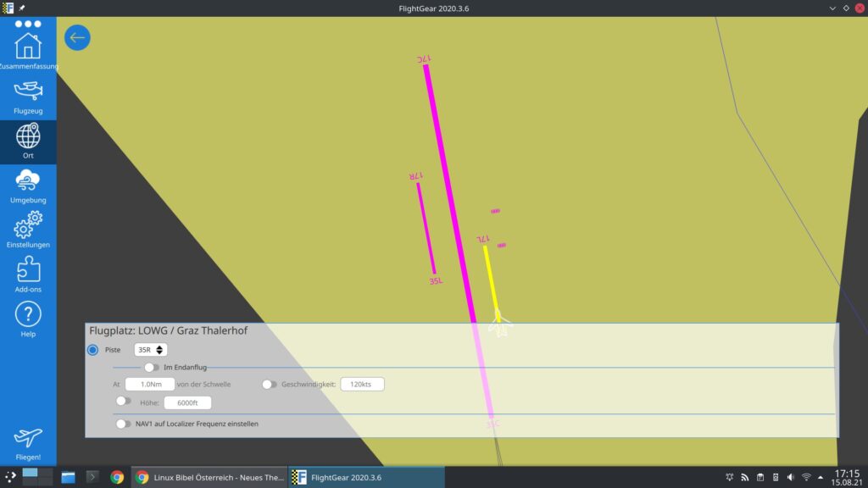Edit the 120kts speed field
Screen dimensions: 868x488
click(362, 384)
